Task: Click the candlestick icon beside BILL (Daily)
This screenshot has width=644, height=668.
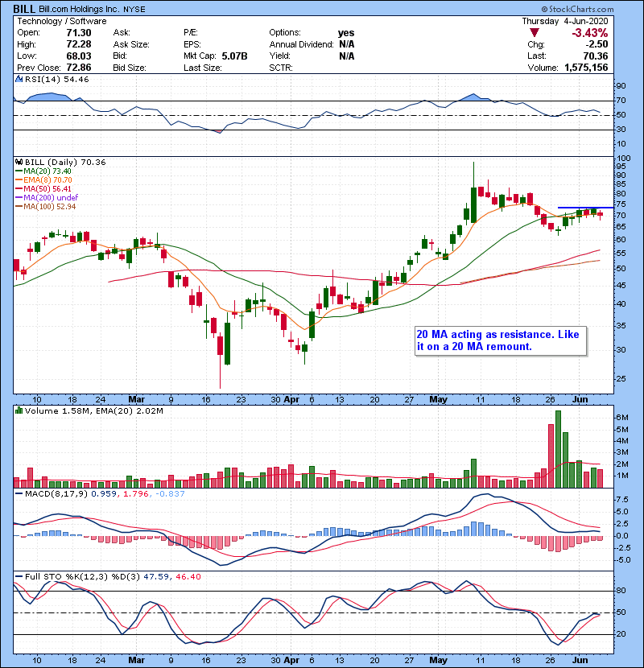Action: click(x=19, y=162)
